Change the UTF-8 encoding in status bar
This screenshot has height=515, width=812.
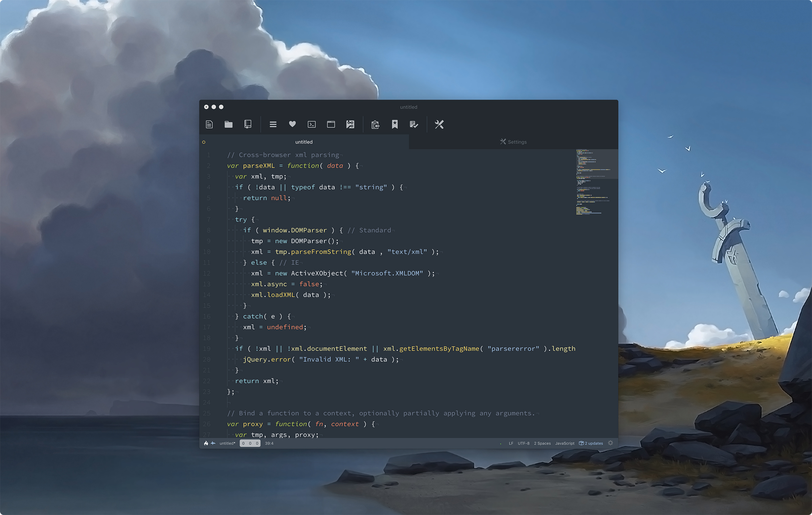coord(523,443)
